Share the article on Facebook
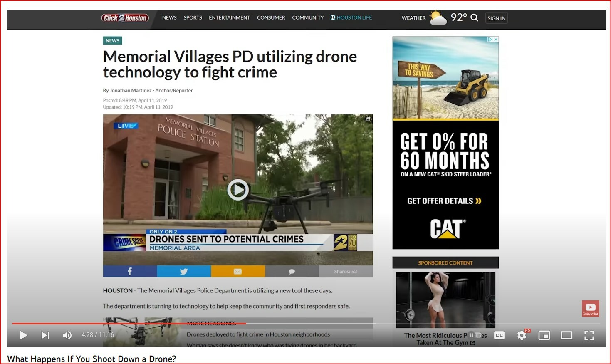Viewport: 611px width, 364px height. [130, 272]
